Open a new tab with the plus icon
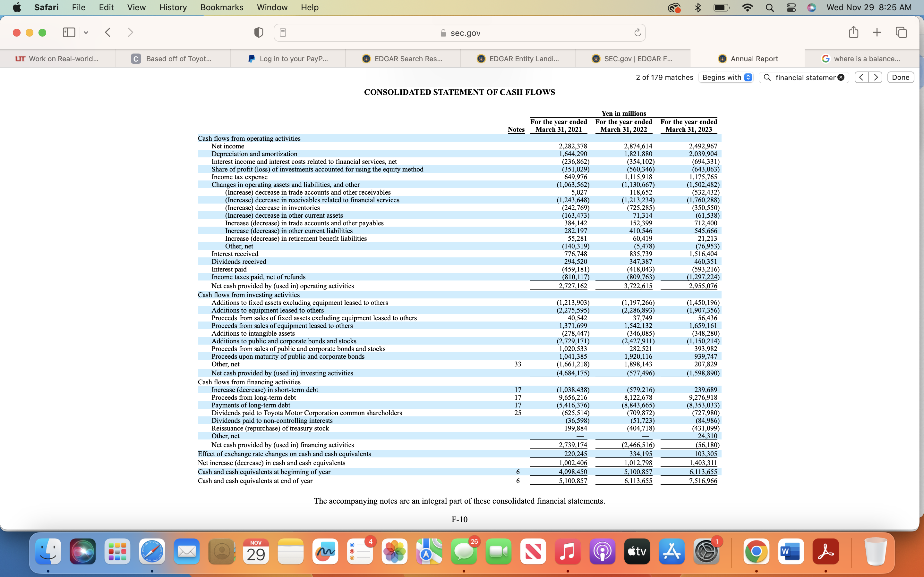 click(x=877, y=32)
